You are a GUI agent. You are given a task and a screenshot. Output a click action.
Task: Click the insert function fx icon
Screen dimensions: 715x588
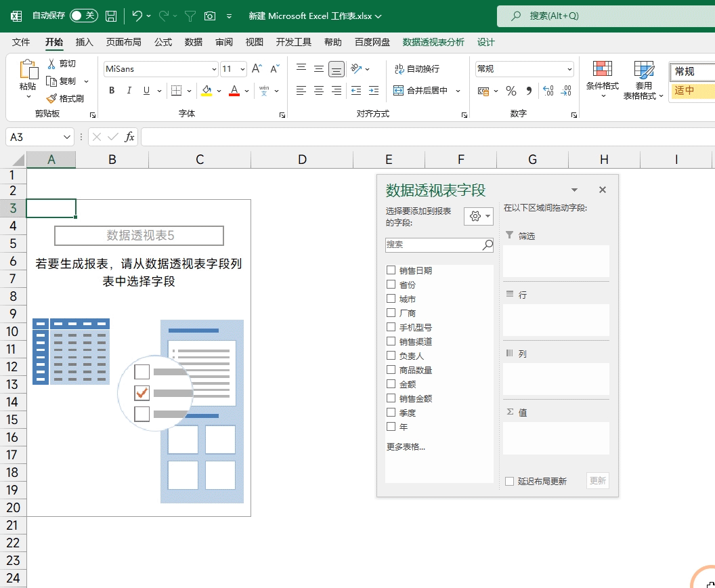(x=129, y=137)
